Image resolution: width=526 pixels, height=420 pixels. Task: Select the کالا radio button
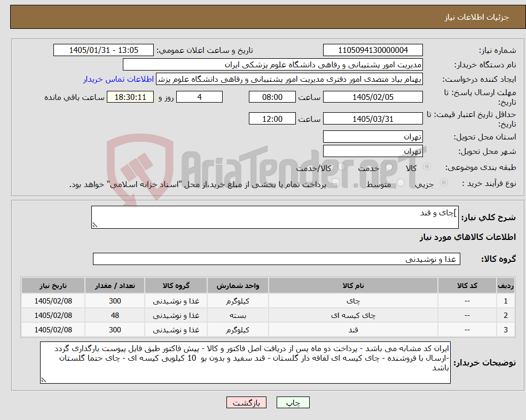(x=427, y=167)
